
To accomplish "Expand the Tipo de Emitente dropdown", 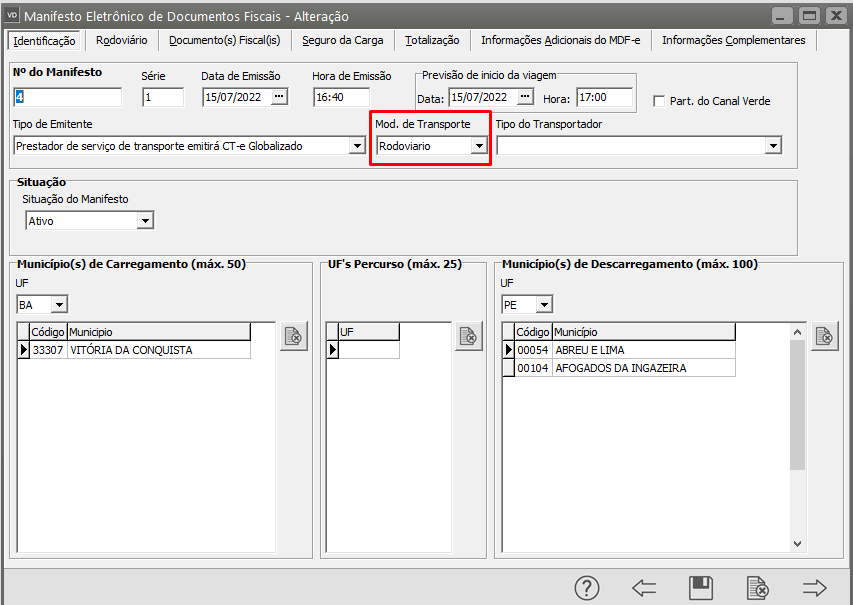I will (x=357, y=146).
